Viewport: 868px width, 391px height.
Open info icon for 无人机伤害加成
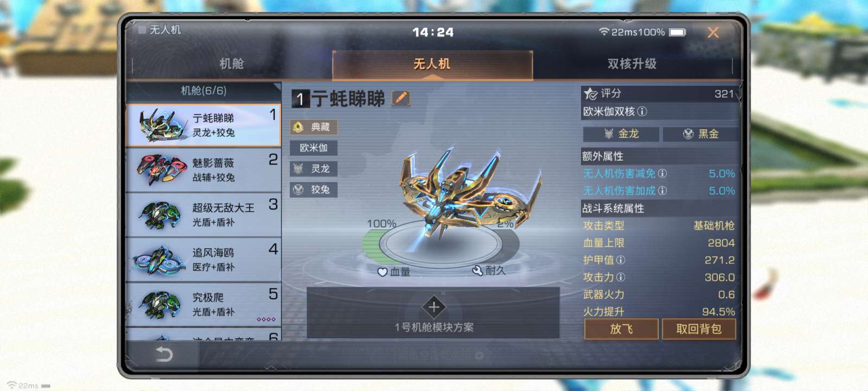pos(662,191)
